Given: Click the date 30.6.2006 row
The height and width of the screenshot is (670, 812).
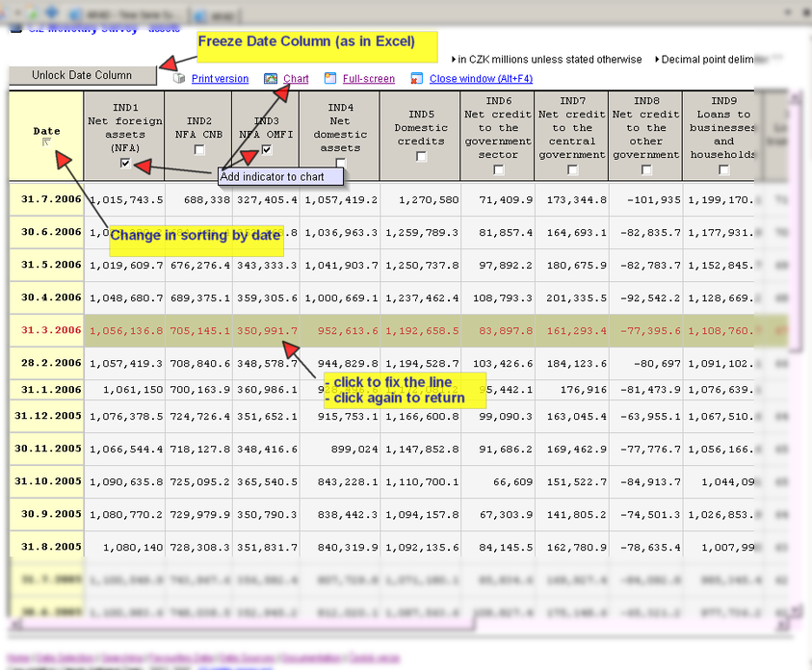Looking at the screenshot, I should (x=51, y=232).
